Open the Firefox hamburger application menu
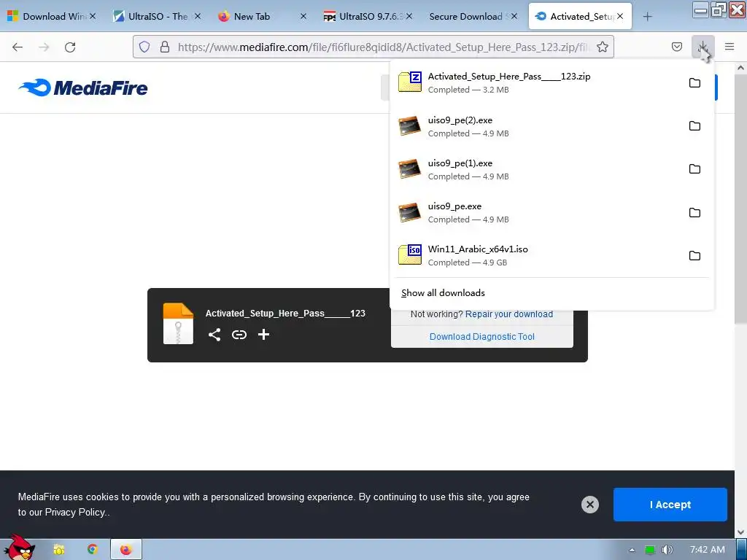 pyautogui.click(x=729, y=47)
